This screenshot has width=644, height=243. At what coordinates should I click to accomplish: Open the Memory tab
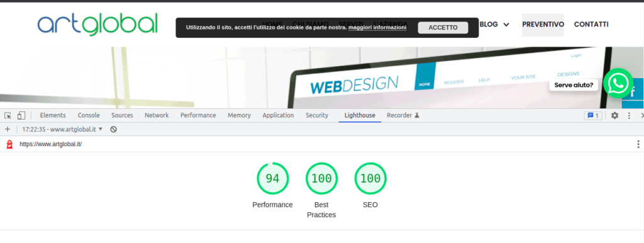pyautogui.click(x=239, y=116)
